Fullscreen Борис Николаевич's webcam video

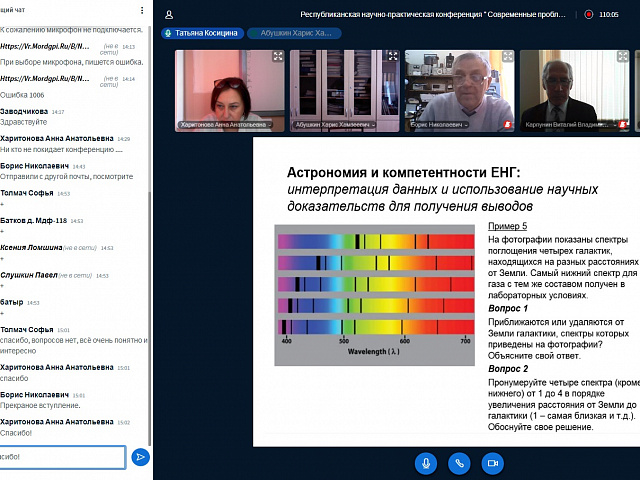tap(507, 57)
